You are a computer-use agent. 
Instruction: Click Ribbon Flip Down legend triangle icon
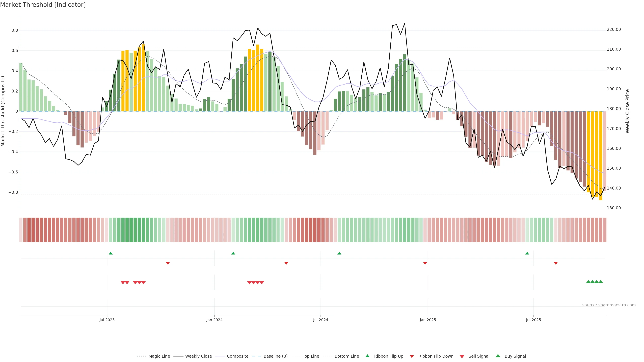click(412, 356)
